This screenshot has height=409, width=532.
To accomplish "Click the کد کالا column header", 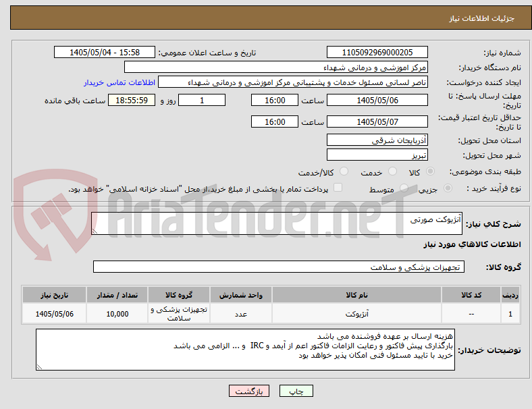I will (471, 295).
